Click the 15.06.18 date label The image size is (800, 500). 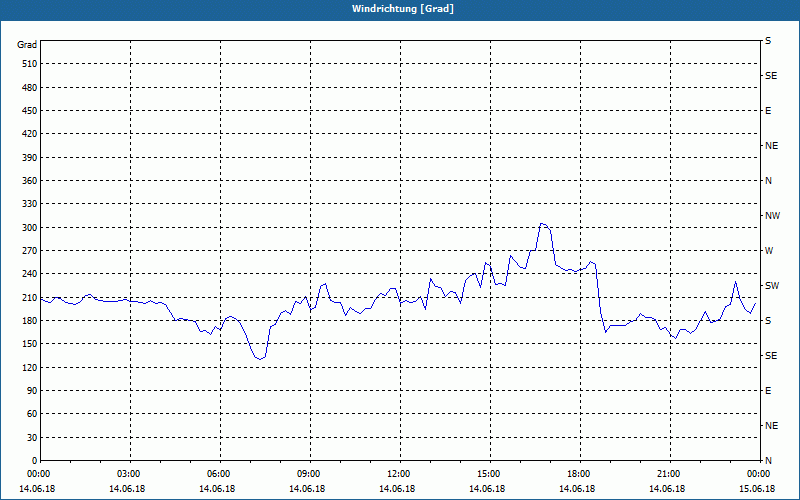point(757,489)
